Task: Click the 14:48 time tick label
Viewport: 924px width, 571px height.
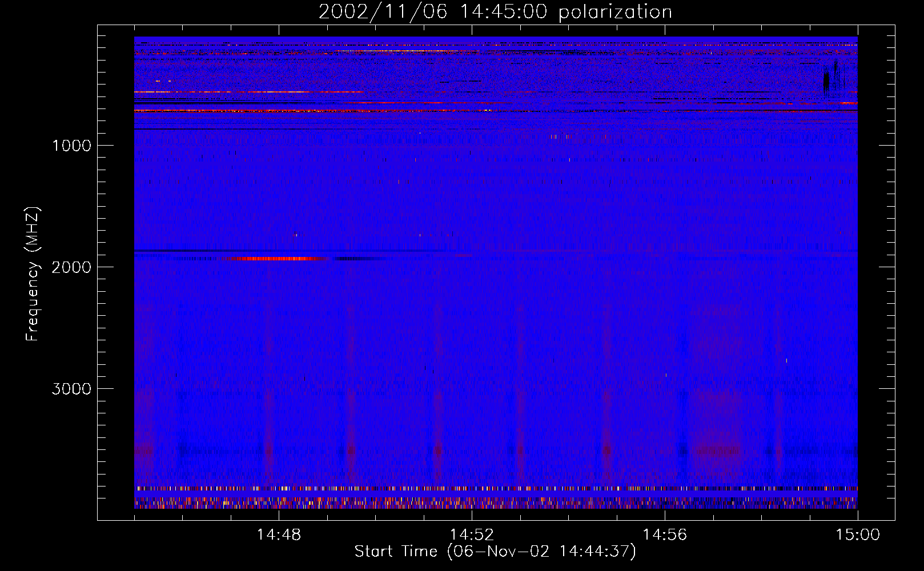Action: [x=279, y=534]
